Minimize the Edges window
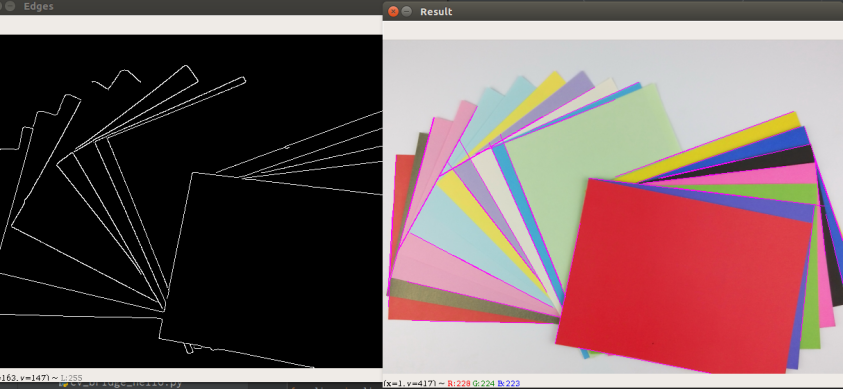Viewport: 843px width, 389px height. pos(11,6)
